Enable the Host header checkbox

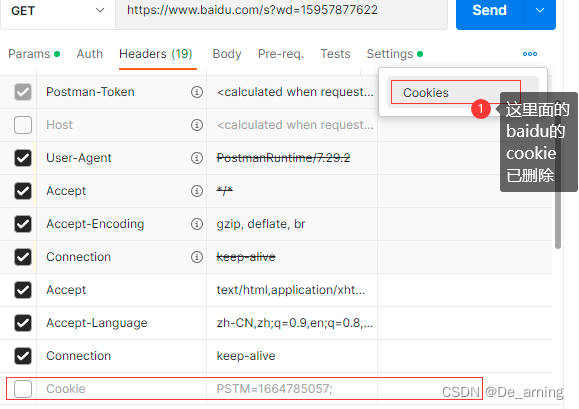[23, 125]
